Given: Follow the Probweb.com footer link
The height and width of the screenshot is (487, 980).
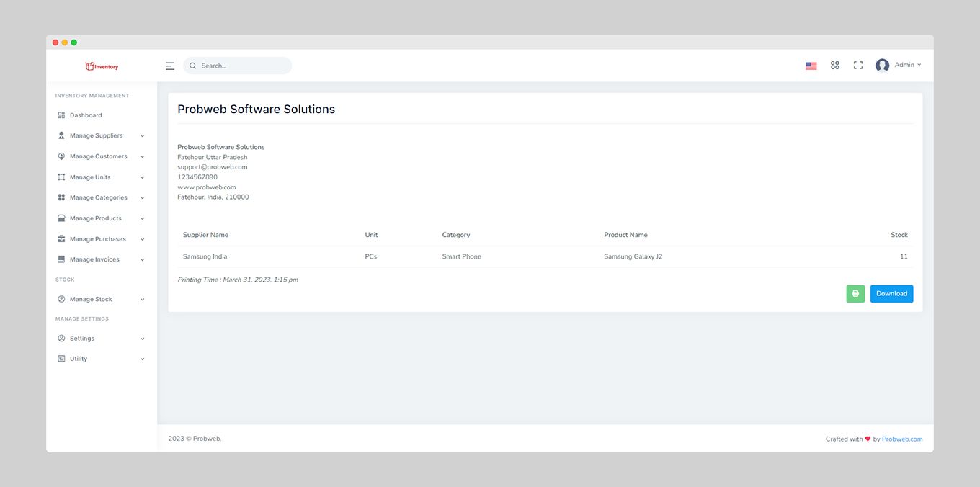Looking at the screenshot, I should (902, 439).
